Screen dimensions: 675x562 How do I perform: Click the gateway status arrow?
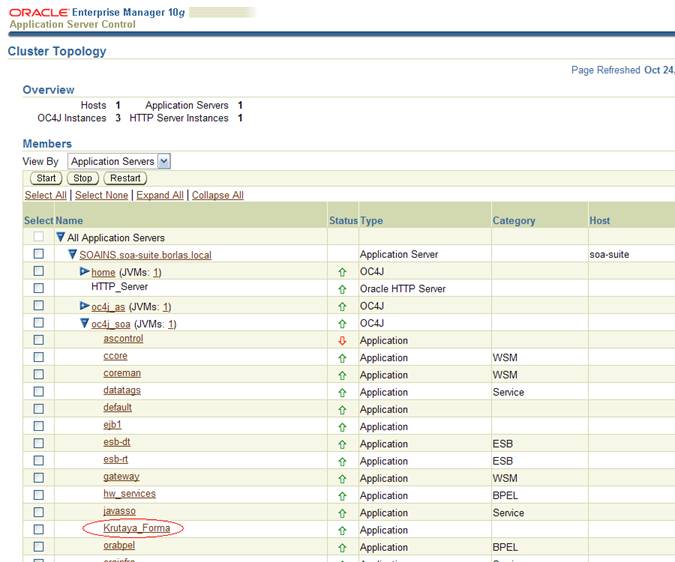[342, 479]
